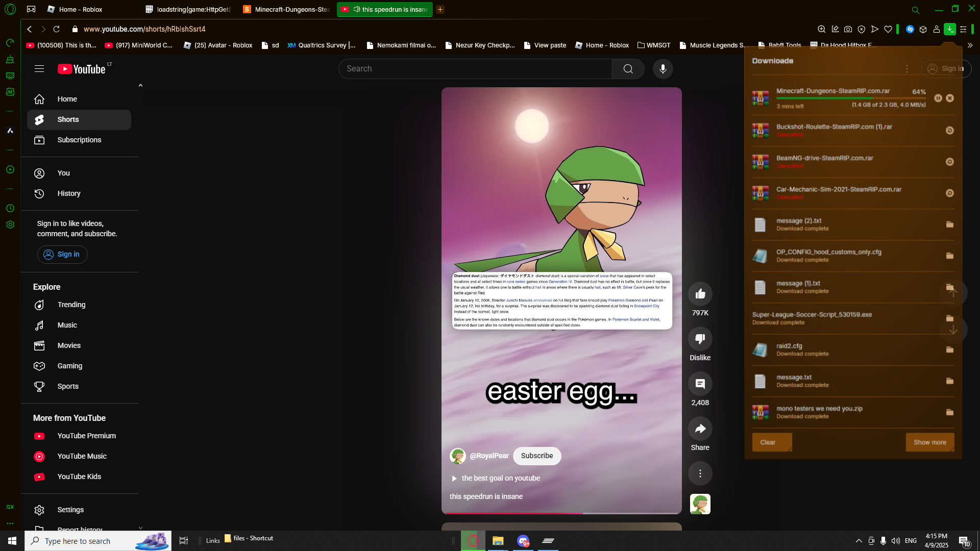980x551 pixels.
Task: Retry the Car-Mechanic-Sim-2021 download
Action: [x=950, y=193]
